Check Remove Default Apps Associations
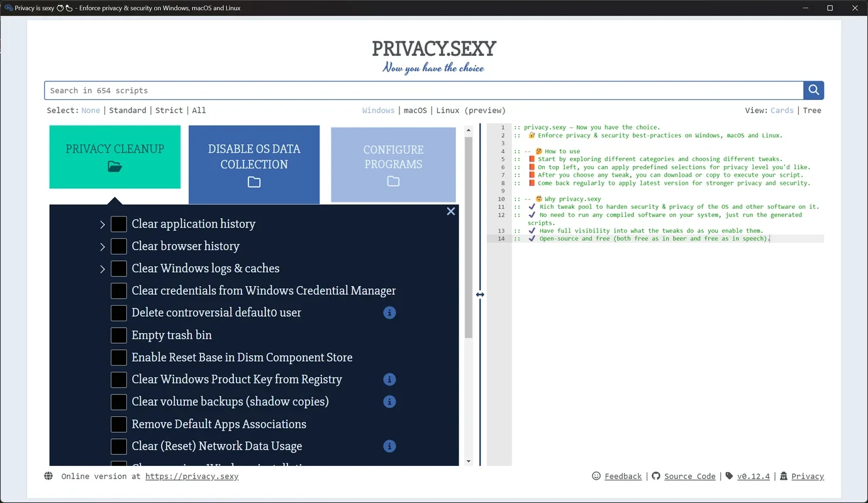Viewport: 868px width, 503px height. [x=119, y=424]
